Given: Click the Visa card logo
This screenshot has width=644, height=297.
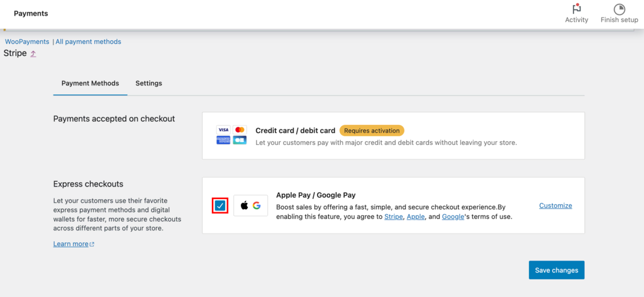Looking at the screenshot, I should [x=223, y=129].
